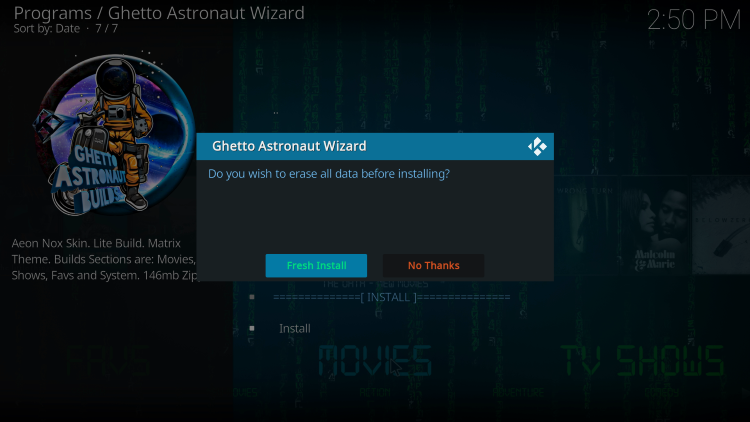750x422 pixels.
Task: Confirm with the Fresh Install button
Action: (x=316, y=266)
